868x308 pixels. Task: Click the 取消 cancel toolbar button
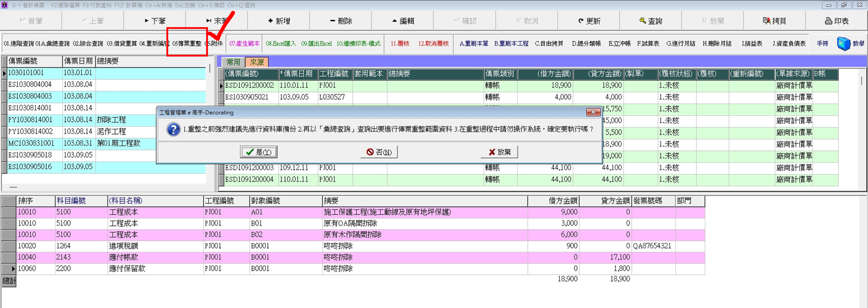tap(527, 21)
